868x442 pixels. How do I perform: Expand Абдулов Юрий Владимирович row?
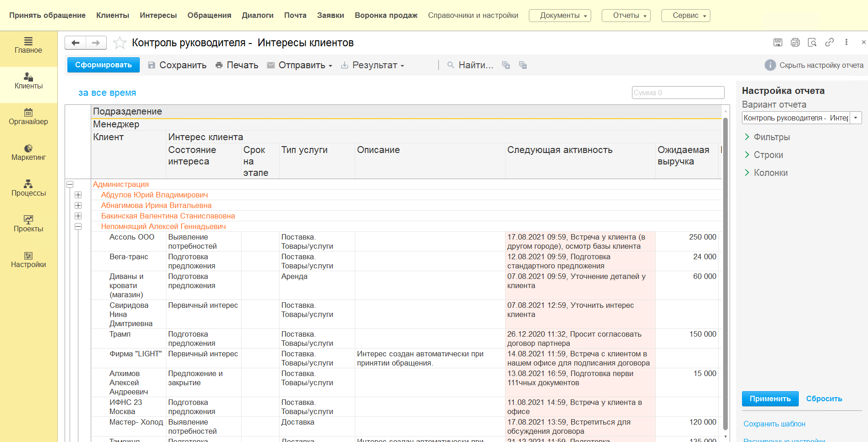[78, 195]
